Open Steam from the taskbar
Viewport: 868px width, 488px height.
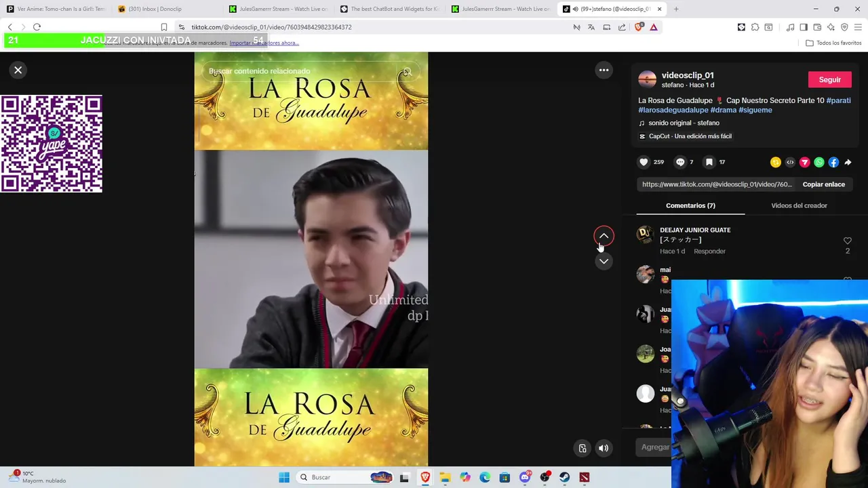565,477
